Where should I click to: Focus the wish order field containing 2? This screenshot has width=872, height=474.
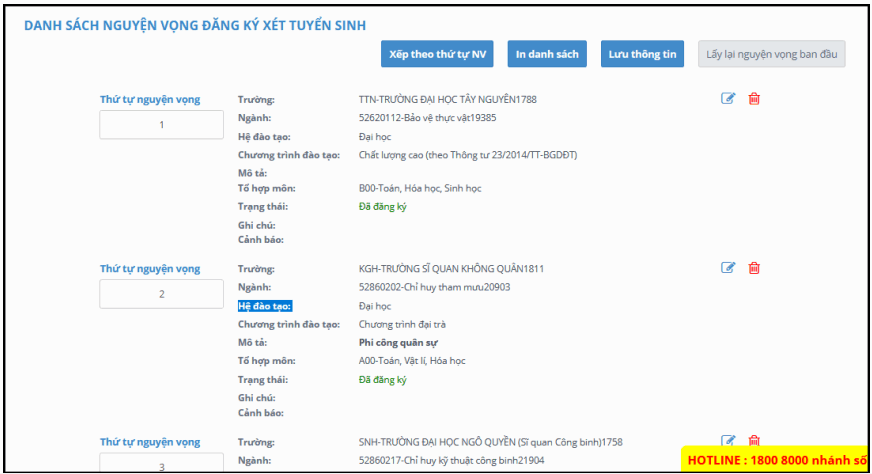[x=161, y=294]
